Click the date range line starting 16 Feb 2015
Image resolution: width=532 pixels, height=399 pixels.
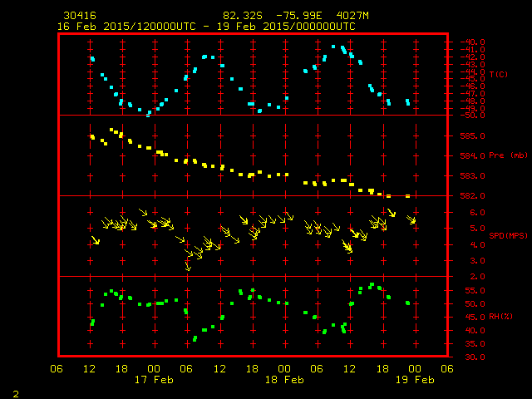pyautogui.click(x=206, y=27)
